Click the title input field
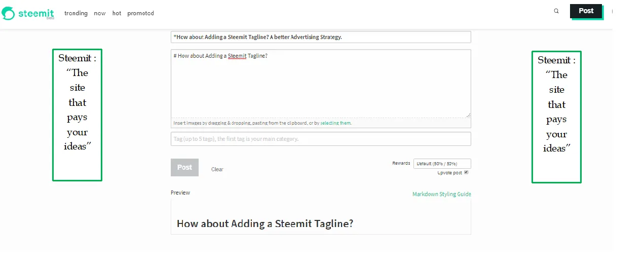The width and height of the screenshot is (644, 264). tap(321, 37)
